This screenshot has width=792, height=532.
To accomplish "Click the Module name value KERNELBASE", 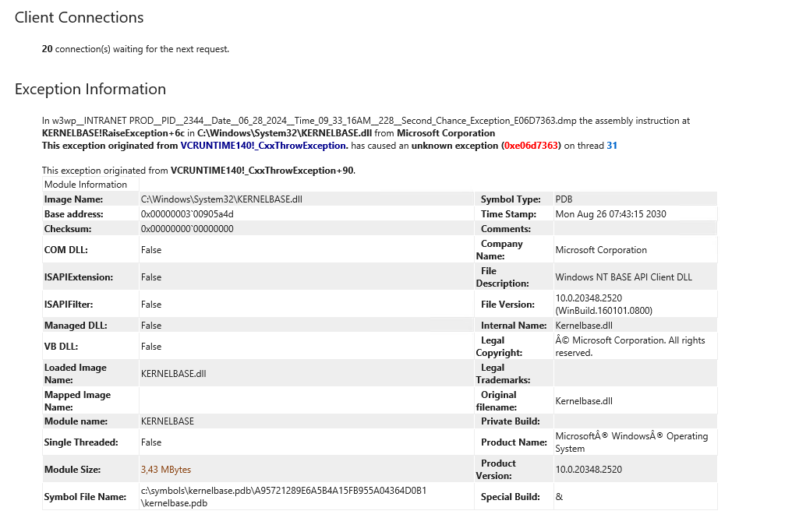I will [167, 421].
